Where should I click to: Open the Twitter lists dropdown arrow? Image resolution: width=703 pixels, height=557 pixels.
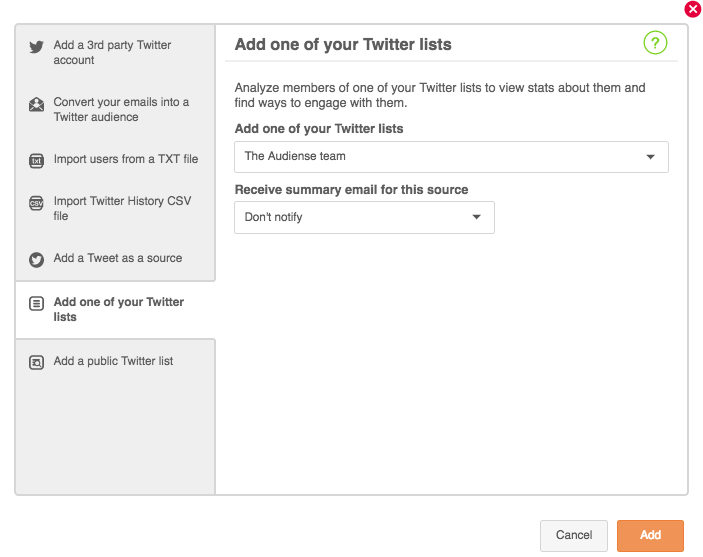[650, 157]
